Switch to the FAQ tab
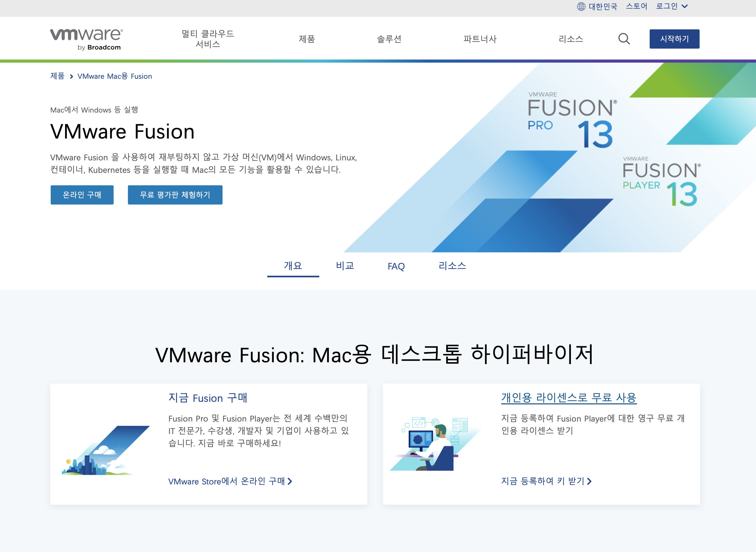756x552 pixels. (x=396, y=266)
